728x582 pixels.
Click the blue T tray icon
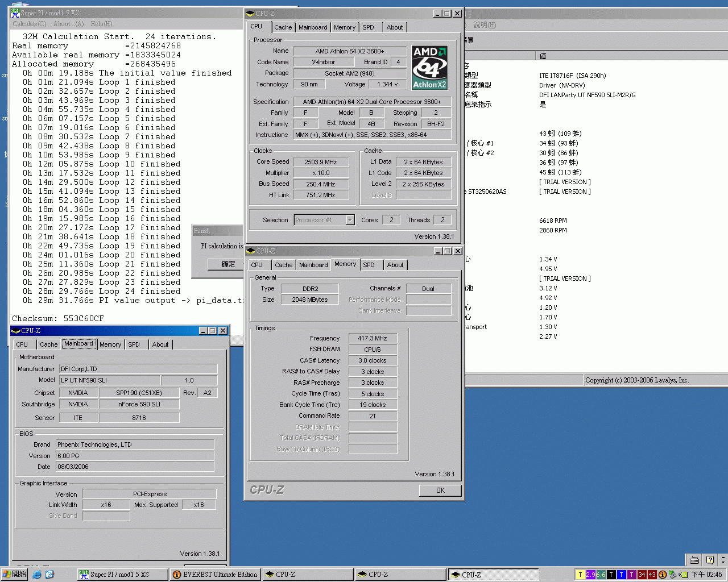621,575
